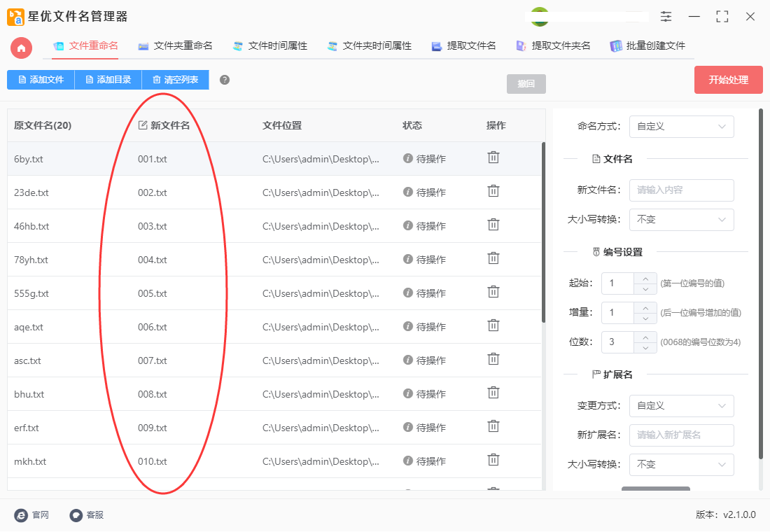Click the settings panel vertical scrollbar
The width and height of the screenshot is (770, 532).
(761, 284)
